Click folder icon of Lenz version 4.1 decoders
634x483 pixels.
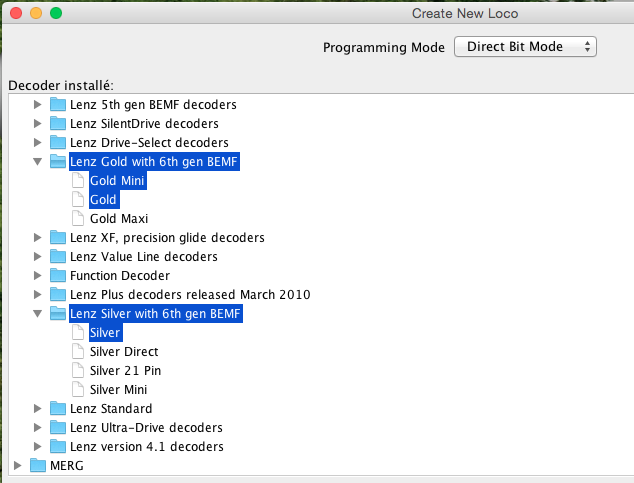58,446
